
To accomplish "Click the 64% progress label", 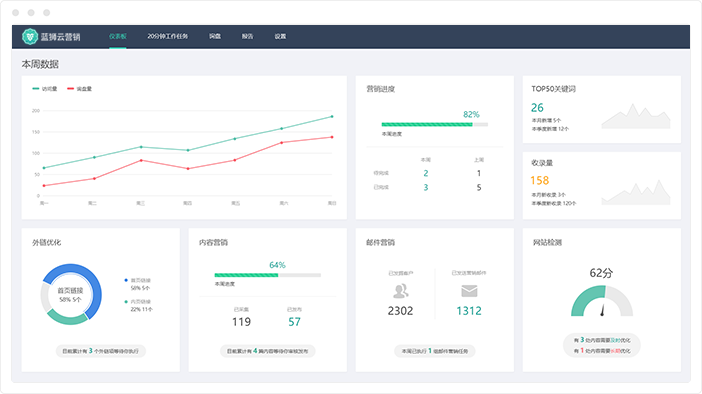I will tap(277, 265).
